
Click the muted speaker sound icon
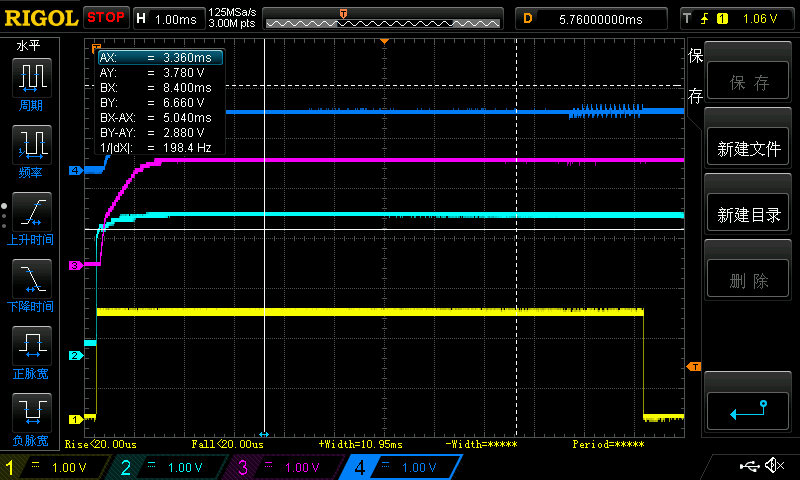click(775, 466)
